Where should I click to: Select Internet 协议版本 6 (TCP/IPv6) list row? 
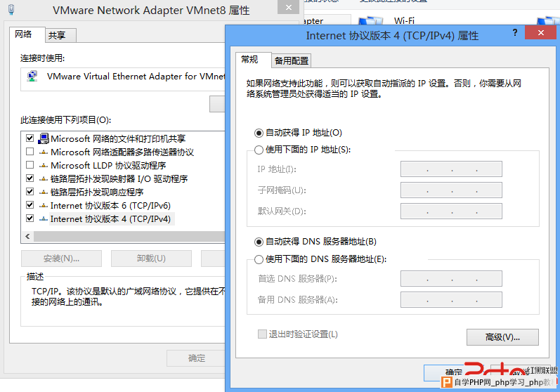point(110,205)
